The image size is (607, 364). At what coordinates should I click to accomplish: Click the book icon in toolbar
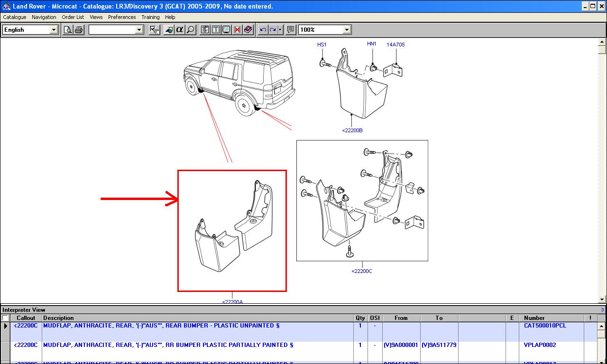[248, 30]
